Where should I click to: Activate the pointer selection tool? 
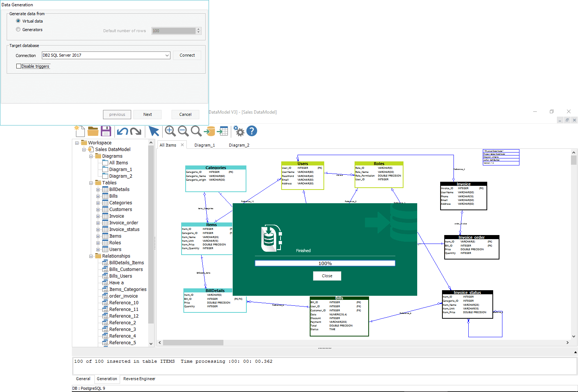tap(153, 131)
